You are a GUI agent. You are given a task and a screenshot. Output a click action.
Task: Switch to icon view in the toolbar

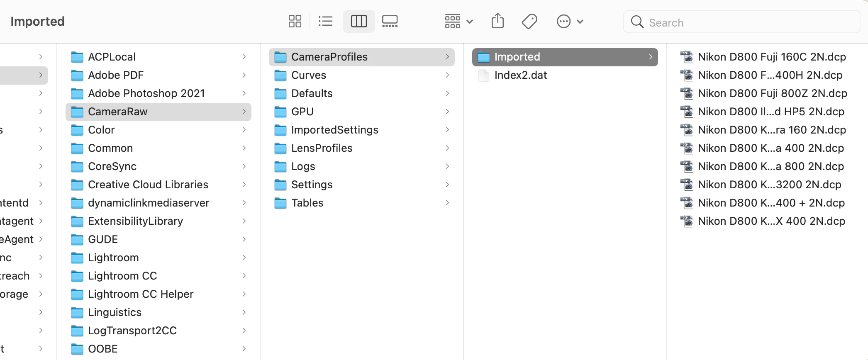pos(295,21)
